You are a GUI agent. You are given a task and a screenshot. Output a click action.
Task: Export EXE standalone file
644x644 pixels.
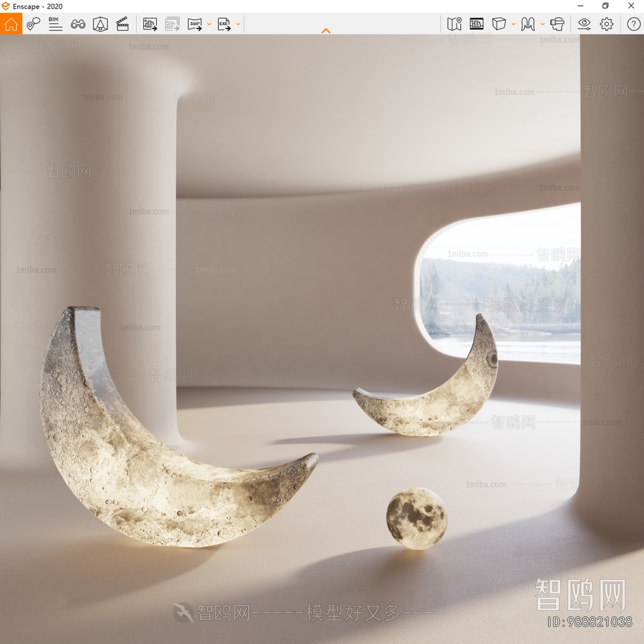point(224,24)
